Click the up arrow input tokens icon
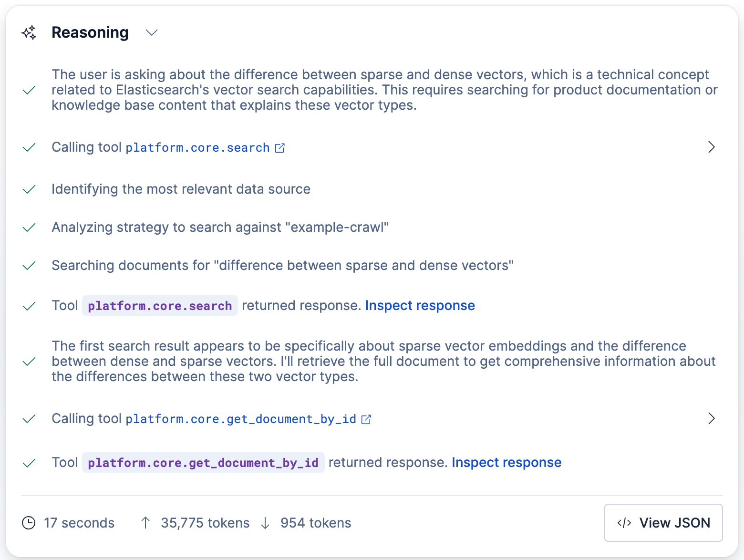744x560 pixels. [145, 523]
